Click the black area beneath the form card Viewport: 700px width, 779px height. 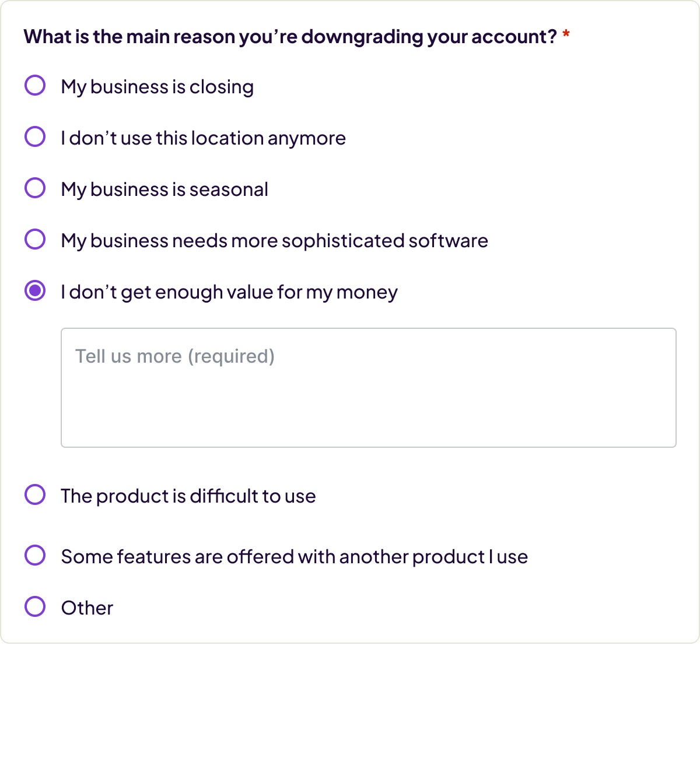[x=350, y=711]
